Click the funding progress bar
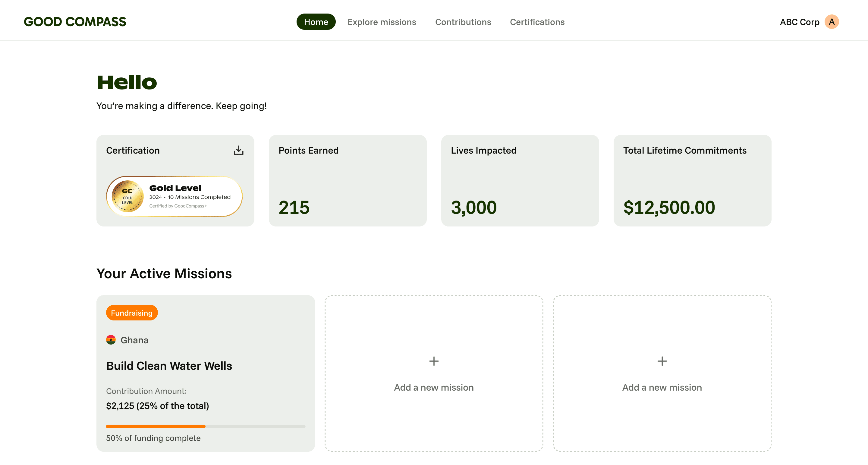This screenshot has height=465, width=868. pos(206,426)
